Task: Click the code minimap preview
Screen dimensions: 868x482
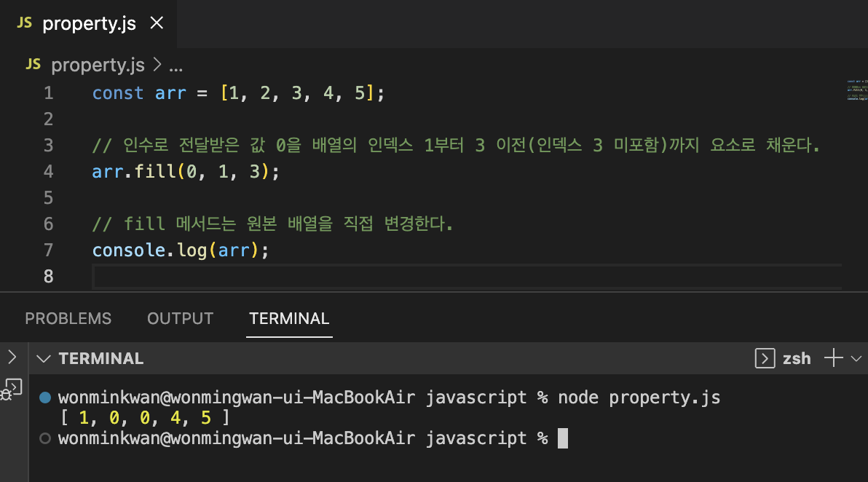Action: click(x=857, y=90)
